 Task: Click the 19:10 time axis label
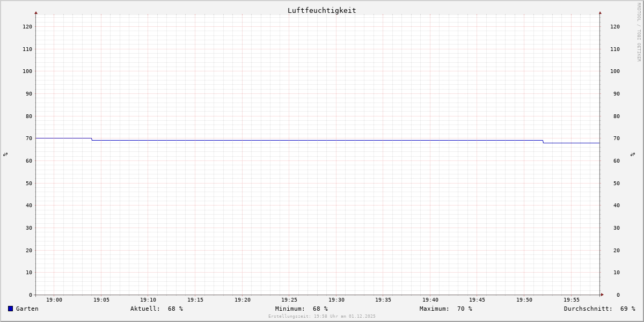coord(148,300)
